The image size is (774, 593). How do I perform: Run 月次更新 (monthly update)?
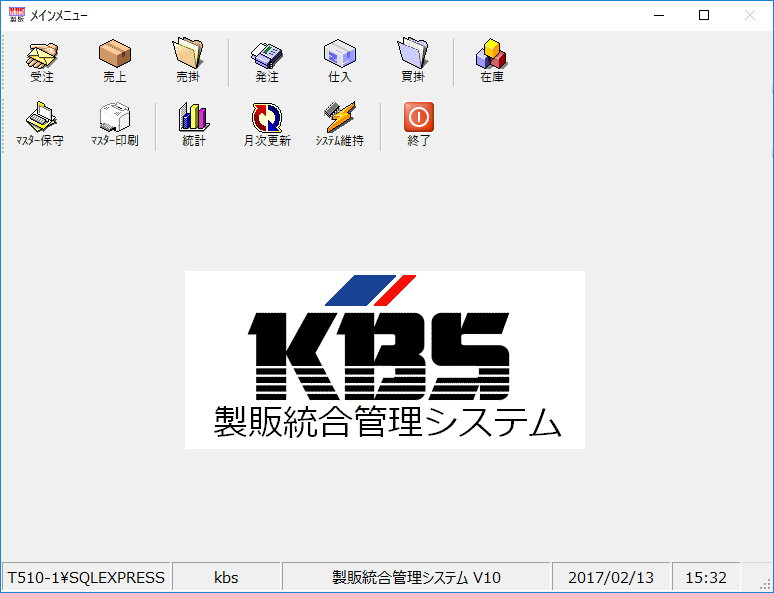[x=267, y=125]
